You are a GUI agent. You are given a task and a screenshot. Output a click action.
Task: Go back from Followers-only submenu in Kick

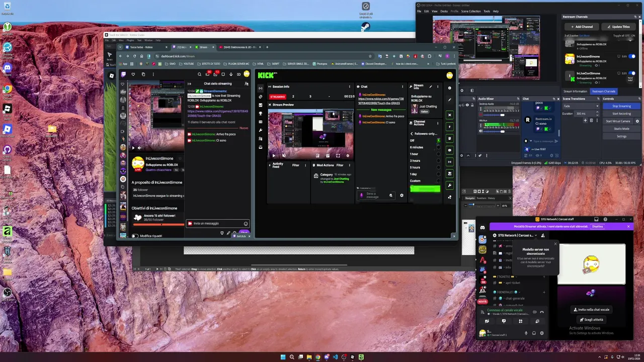[x=412, y=134]
